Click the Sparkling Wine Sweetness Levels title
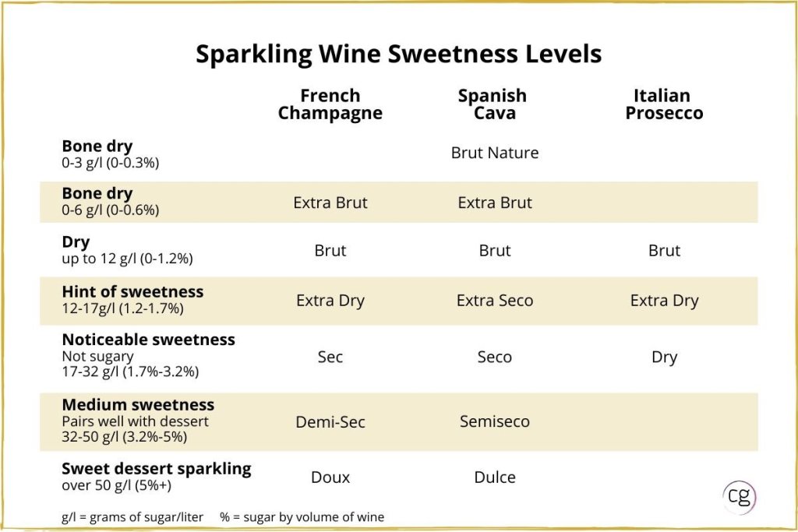The image size is (798, 532). (398, 54)
